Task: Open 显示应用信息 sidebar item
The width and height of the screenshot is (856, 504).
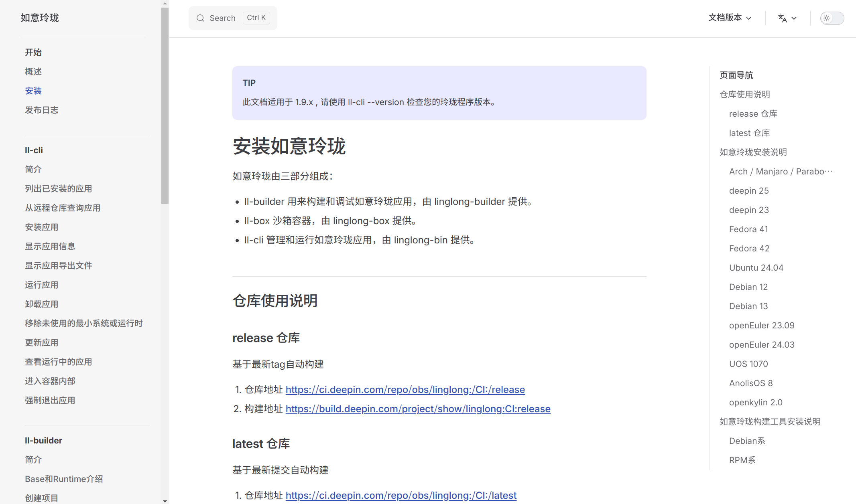Action: click(50, 246)
